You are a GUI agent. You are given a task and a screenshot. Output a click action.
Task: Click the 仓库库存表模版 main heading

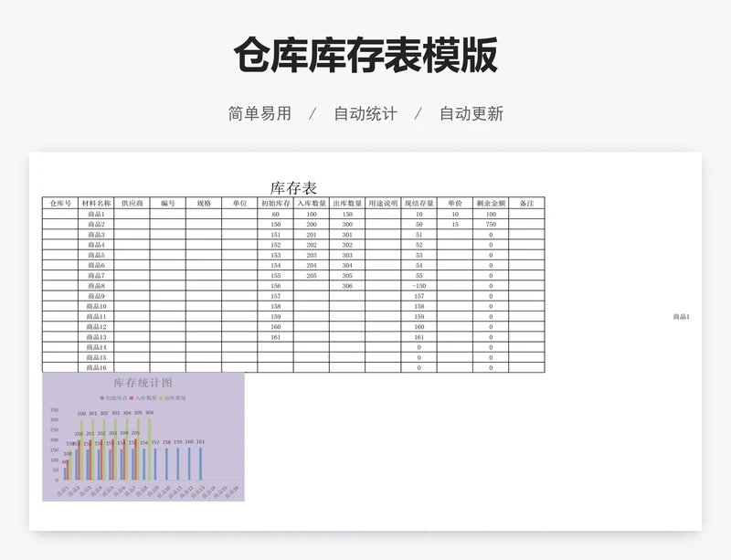365,55
